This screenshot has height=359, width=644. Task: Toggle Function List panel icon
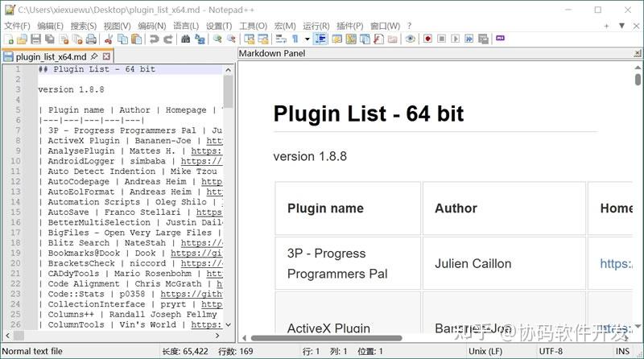pyautogui.click(x=378, y=39)
